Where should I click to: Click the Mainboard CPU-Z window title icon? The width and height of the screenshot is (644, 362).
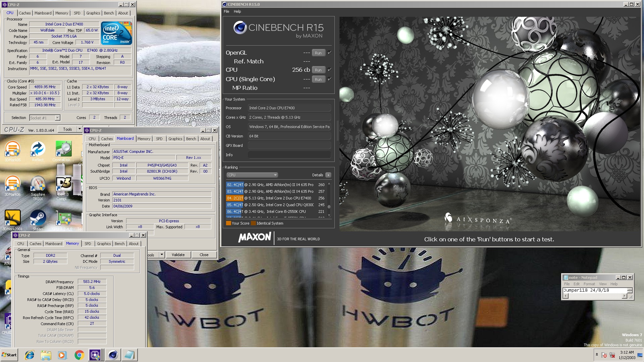(87, 130)
